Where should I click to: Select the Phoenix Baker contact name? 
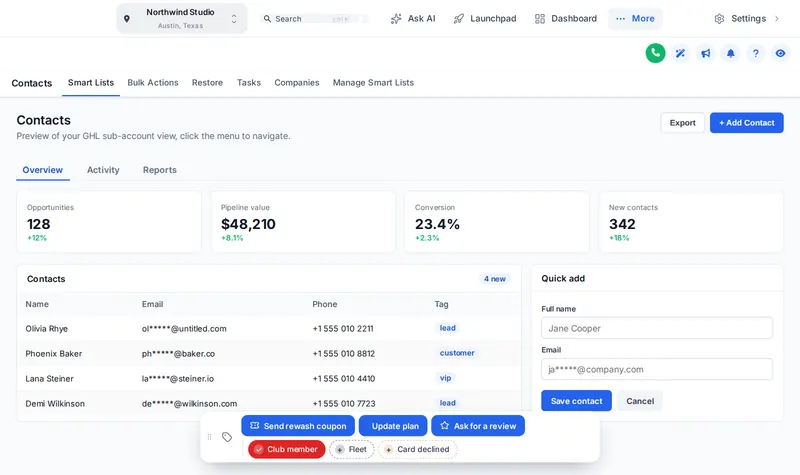[54, 354]
